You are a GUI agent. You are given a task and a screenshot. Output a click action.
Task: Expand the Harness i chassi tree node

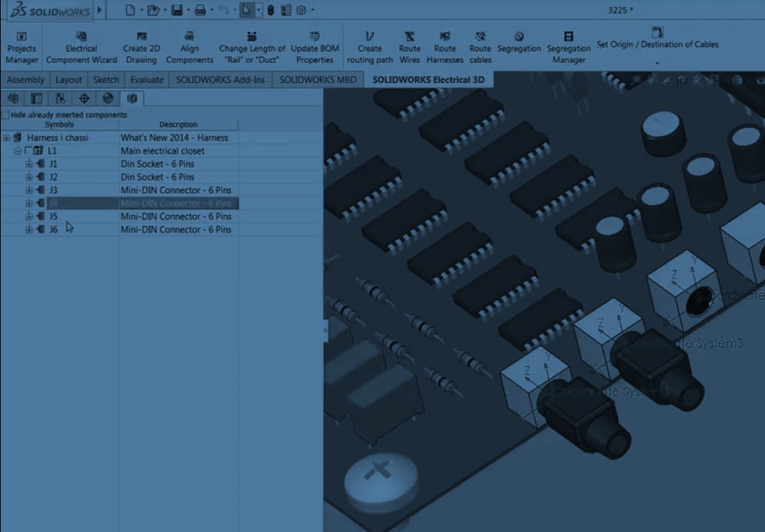point(6,138)
